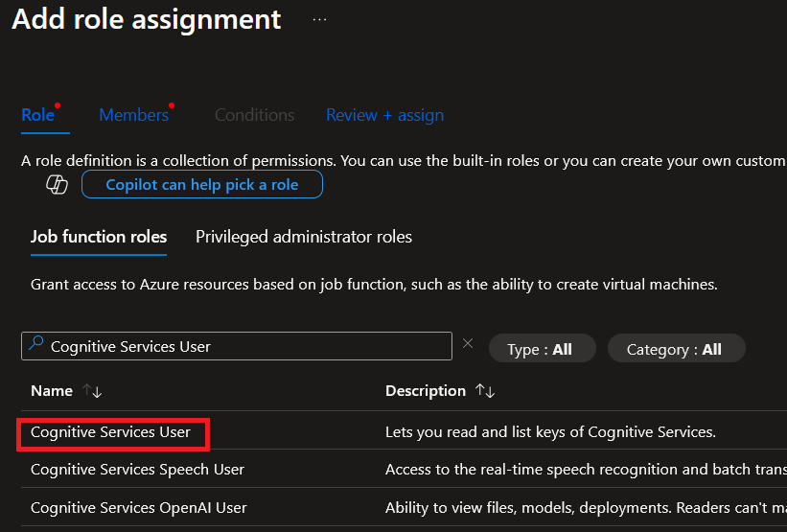Screen dimensions: 787x532
Task: Select the Conditions tab
Action: point(254,115)
